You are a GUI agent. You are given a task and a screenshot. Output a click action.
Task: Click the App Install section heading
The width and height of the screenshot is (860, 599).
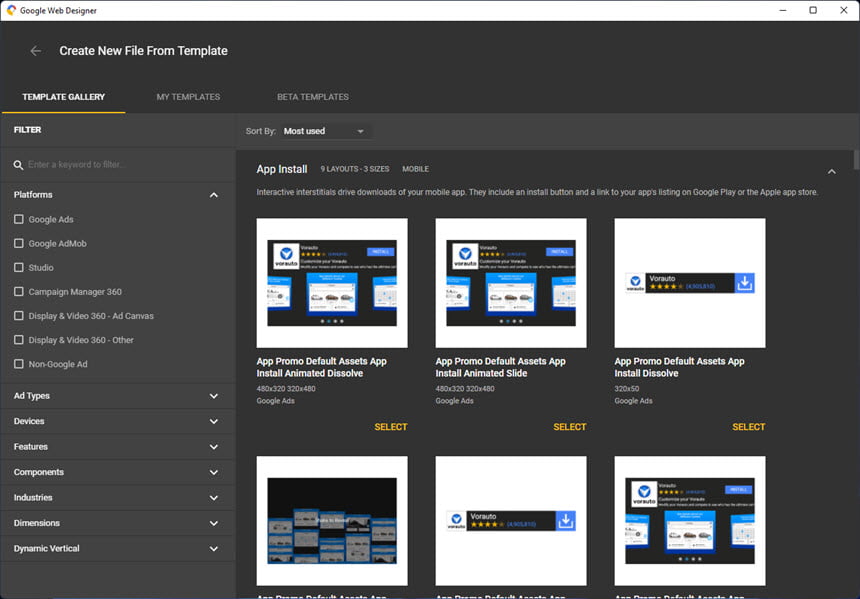[x=282, y=169]
